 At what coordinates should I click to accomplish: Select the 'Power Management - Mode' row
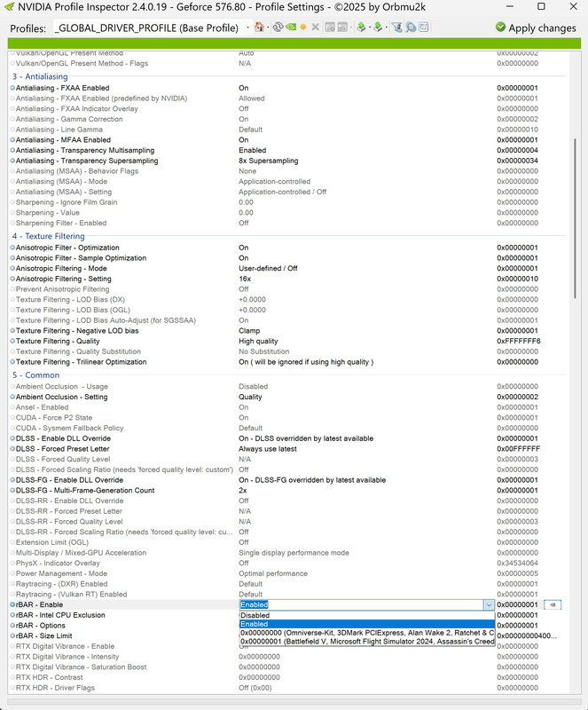[x=287, y=573]
